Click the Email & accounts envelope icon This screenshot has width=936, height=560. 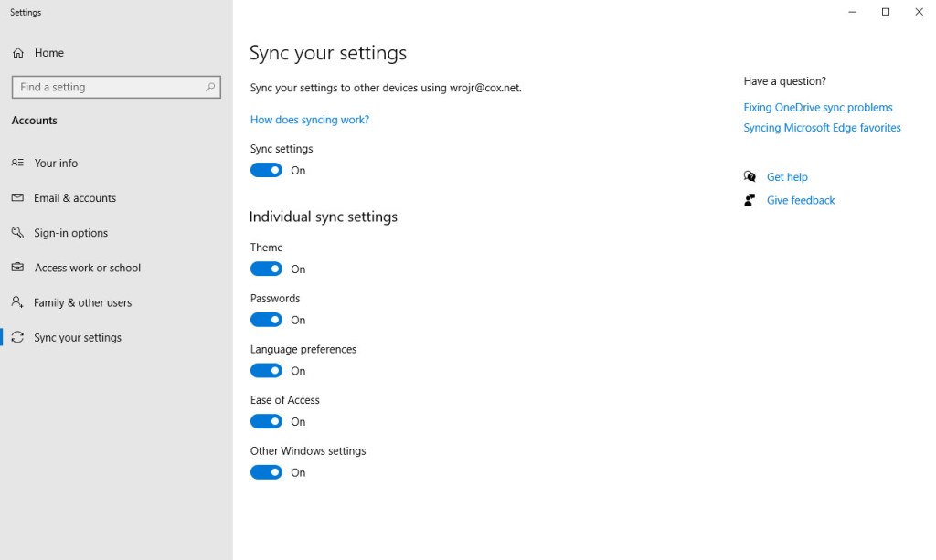pos(18,197)
